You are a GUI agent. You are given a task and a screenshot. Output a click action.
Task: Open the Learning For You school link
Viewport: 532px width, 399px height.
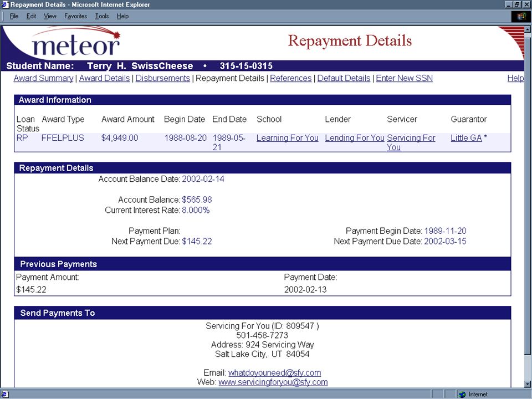click(288, 138)
